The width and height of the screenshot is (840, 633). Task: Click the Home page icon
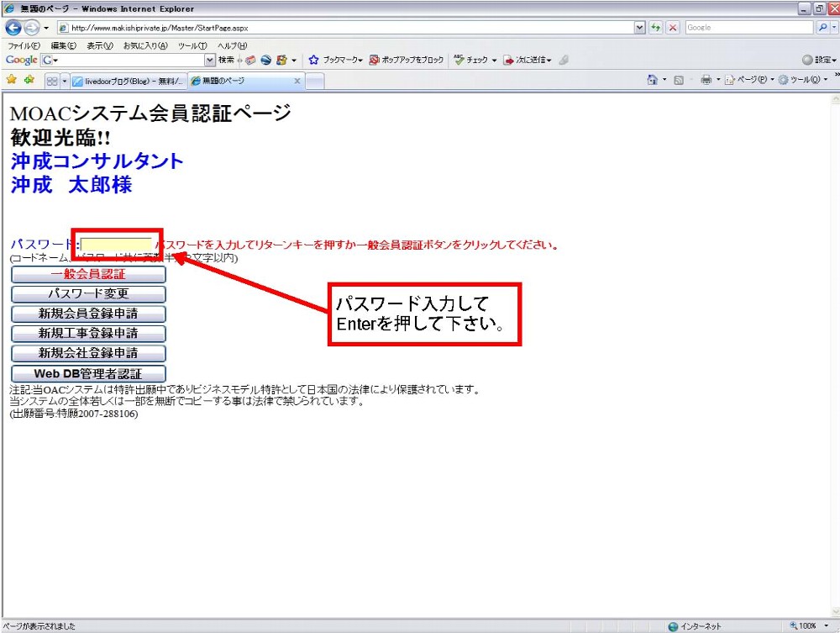(652, 81)
